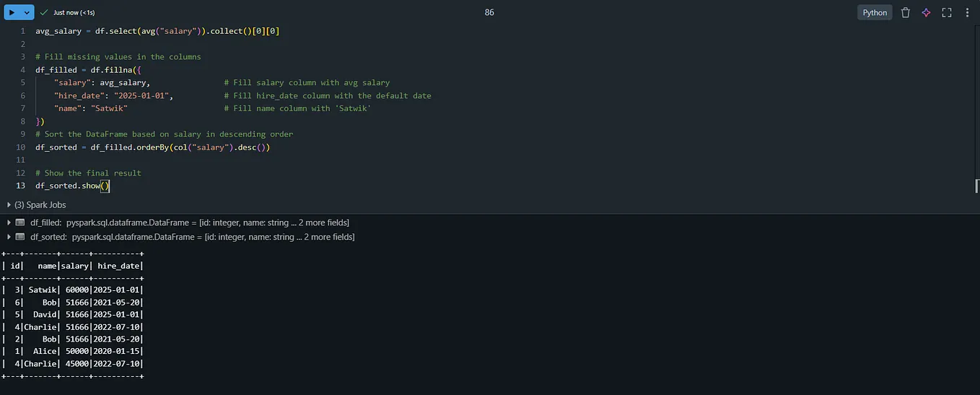Run the cell with the play button
980x395 pixels.
12,12
